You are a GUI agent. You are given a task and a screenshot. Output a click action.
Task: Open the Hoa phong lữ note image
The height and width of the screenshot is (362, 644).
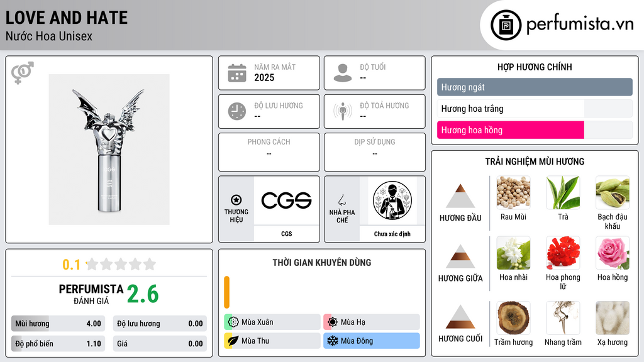coord(563,253)
